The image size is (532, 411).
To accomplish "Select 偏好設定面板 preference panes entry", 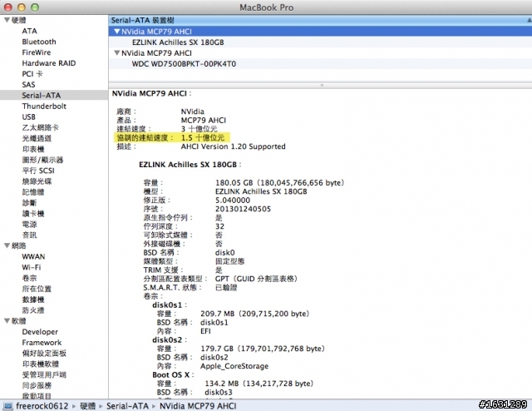I will click(x=44, y=354).
